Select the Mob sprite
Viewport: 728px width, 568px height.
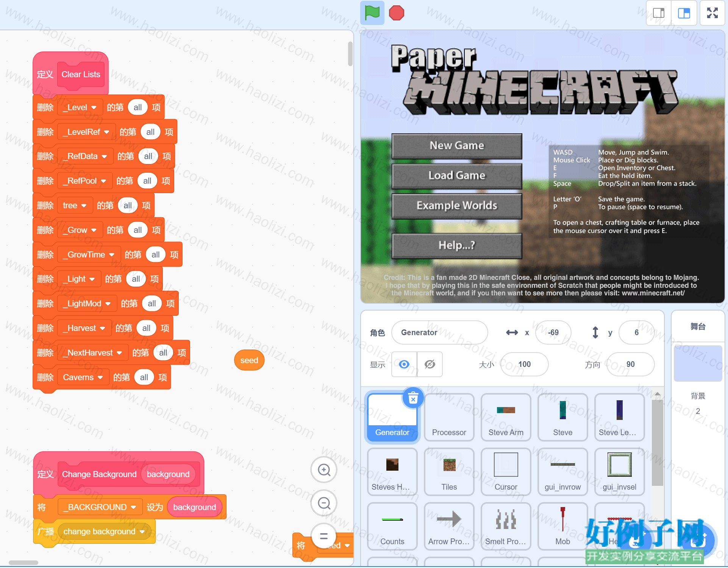[x=563, y=526]
